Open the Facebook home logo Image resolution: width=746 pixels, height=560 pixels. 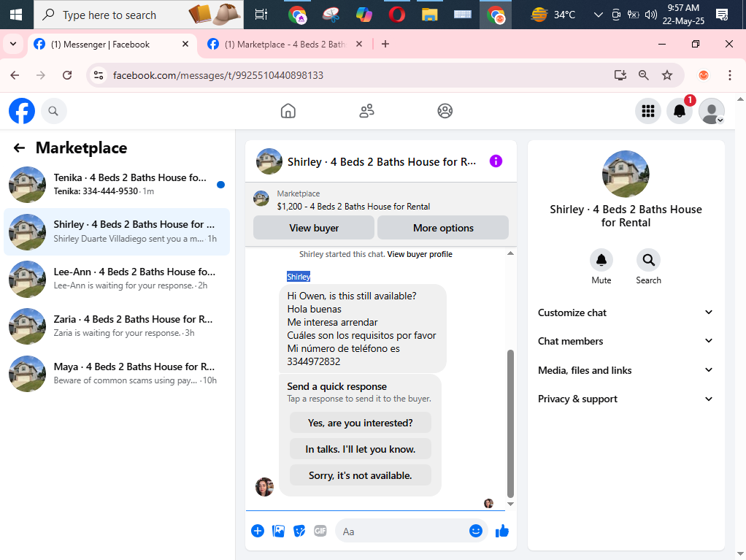[x=22, y=111]
